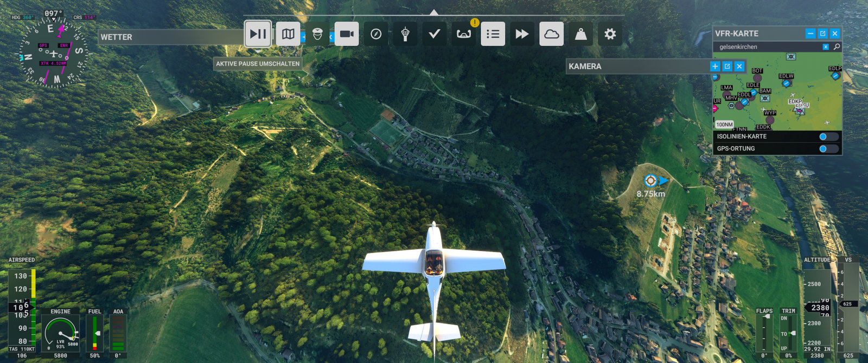Toggle active pause with the play/pause icon
Viewport: 868px width, 363px height.
[x=258, y=34]
